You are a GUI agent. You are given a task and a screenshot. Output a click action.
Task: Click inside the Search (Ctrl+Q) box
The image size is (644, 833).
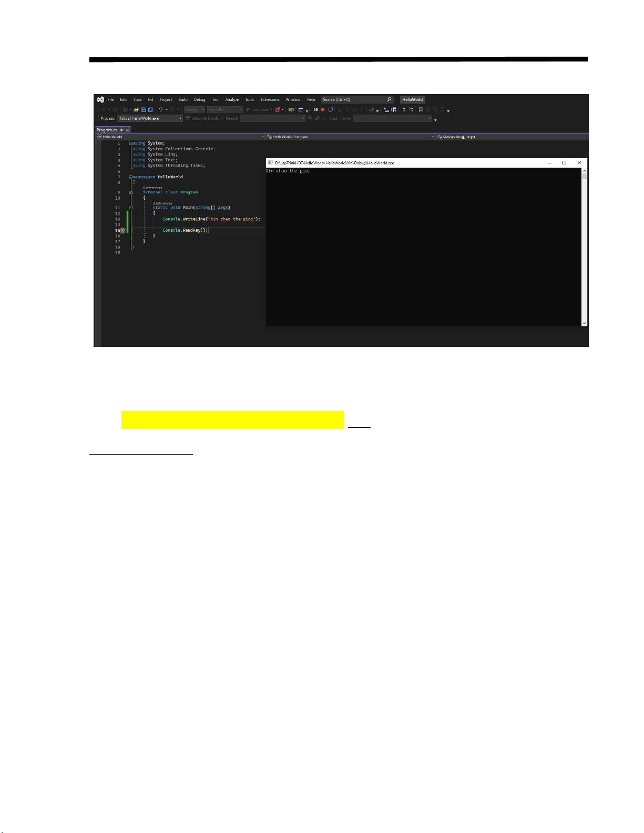tap(352, 99)
